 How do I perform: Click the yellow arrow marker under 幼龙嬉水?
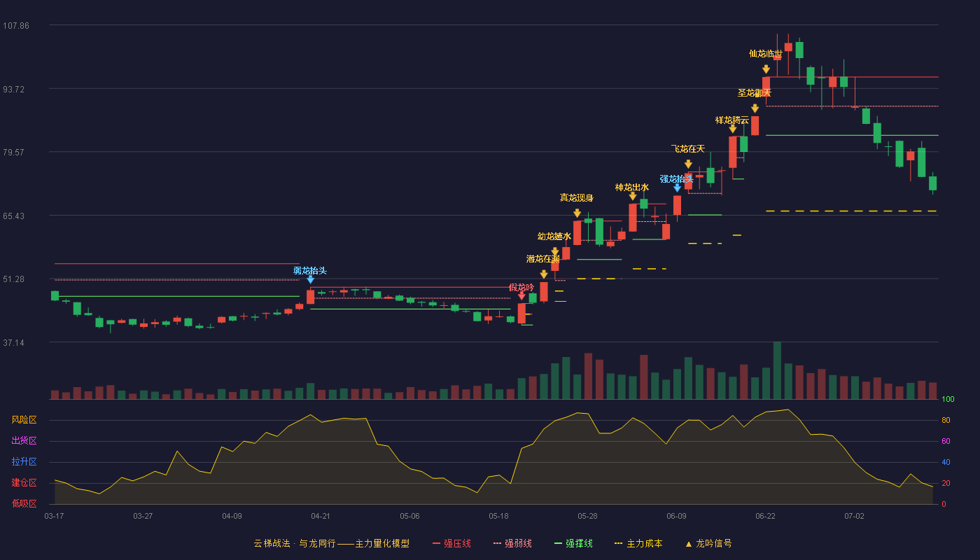(x=555, y=252)
